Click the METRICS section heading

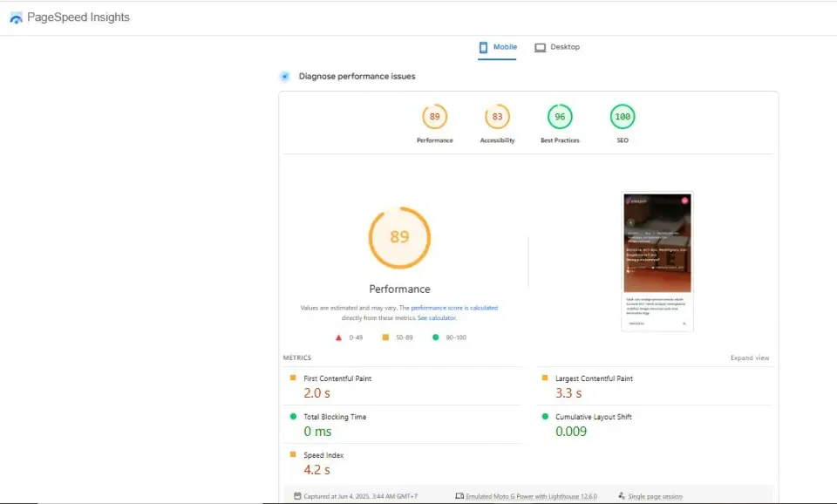tap(296, 358)
